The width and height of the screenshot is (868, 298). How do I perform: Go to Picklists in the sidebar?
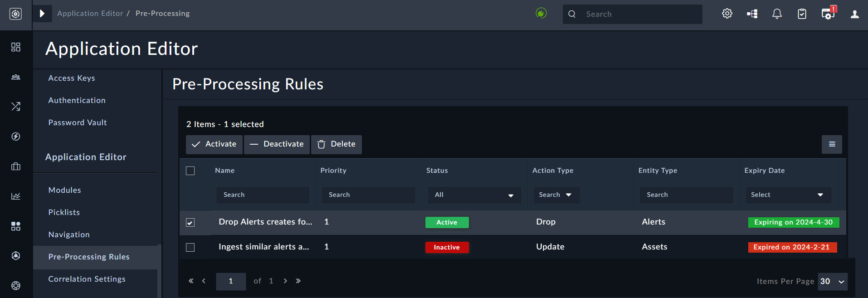(64, 212)
